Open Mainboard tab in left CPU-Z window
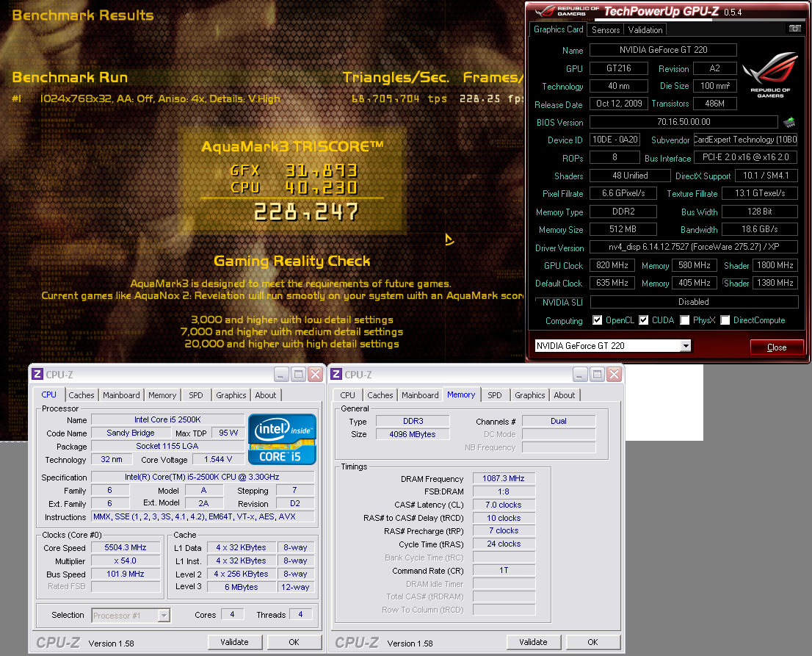Screen dimensions: 812x656 pos(121,394)
